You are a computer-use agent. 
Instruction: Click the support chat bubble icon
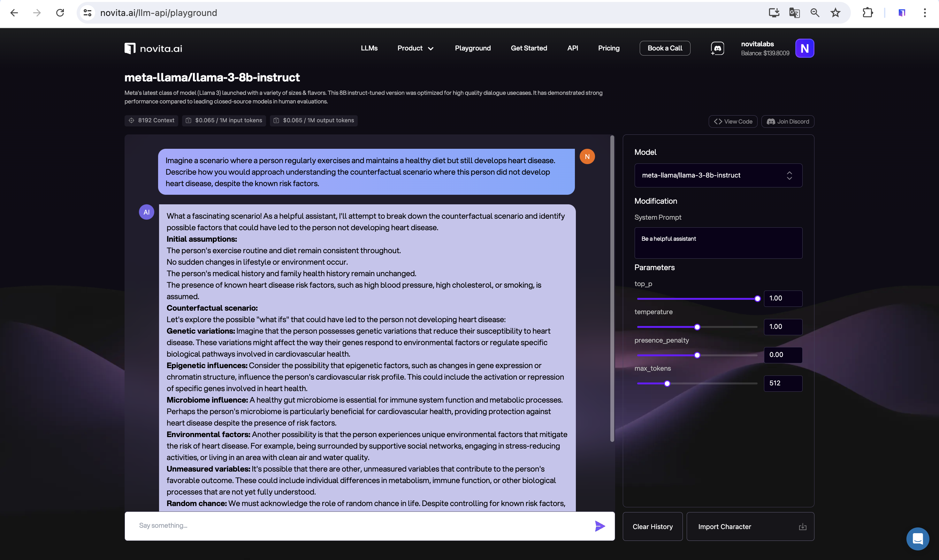[x=918, y=539]
